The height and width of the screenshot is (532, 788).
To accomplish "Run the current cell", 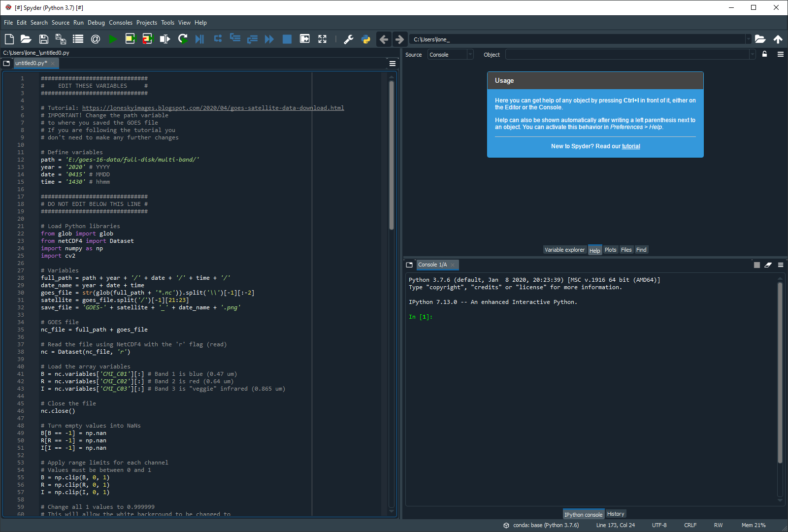I will click(130, 39).
